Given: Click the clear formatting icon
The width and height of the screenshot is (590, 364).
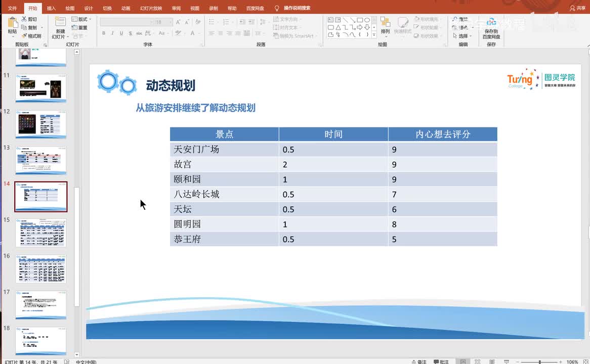Looking at the screenshot, I should coord(197,22).
